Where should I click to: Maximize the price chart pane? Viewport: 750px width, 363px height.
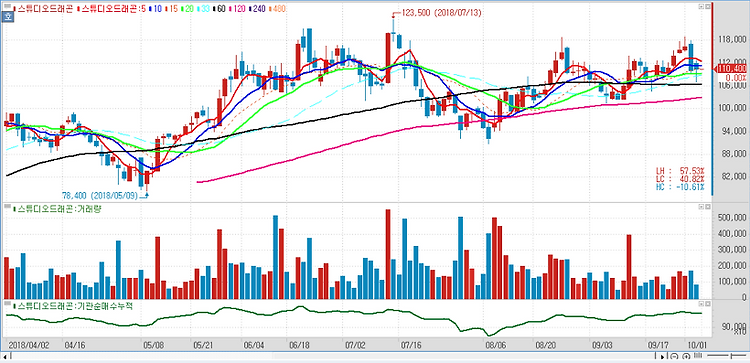pos(708,7)
